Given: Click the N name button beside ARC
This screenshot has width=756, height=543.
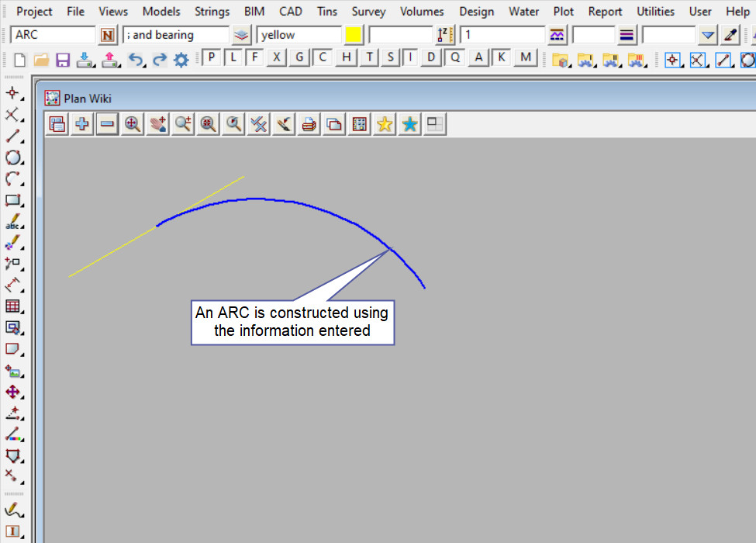Looking at the screenshot, I should [x=108, y=35].
